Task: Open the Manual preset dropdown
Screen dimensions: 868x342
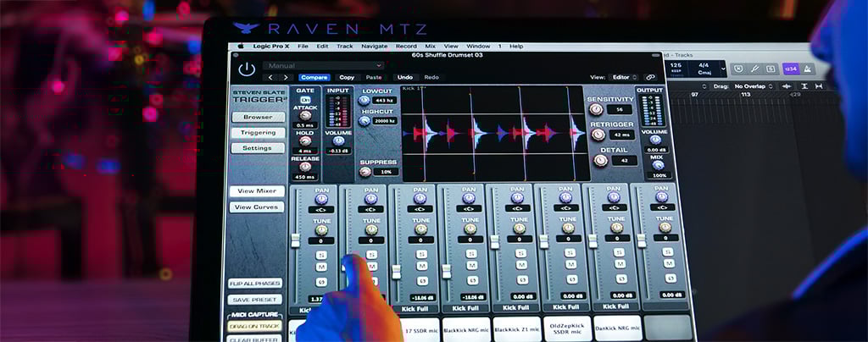Action: tap(323, 66)
